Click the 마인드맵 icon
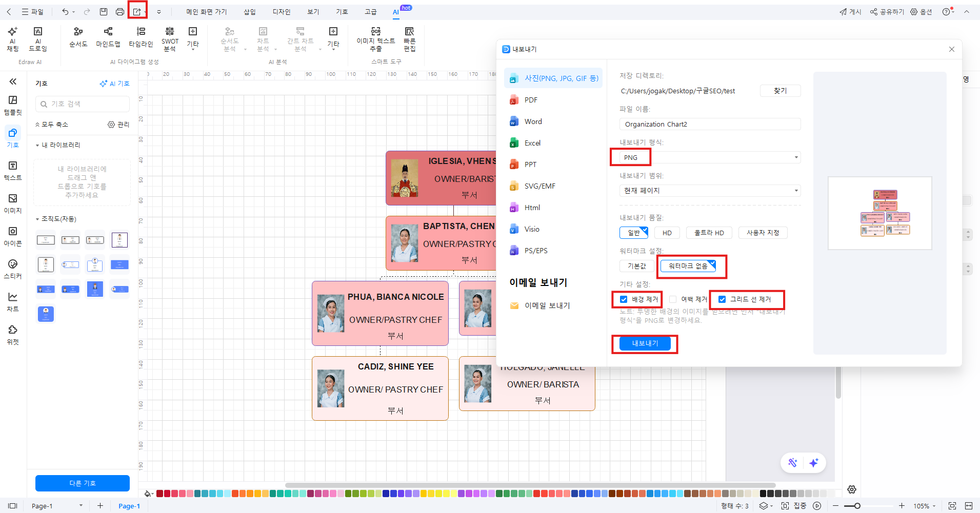The image size is (980, 513). click(108, 37)
